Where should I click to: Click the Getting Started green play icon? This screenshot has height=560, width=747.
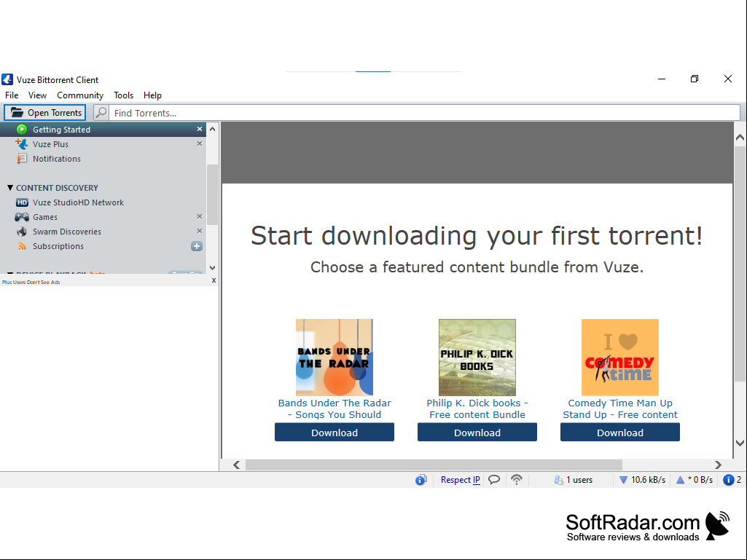coord(21,130)
